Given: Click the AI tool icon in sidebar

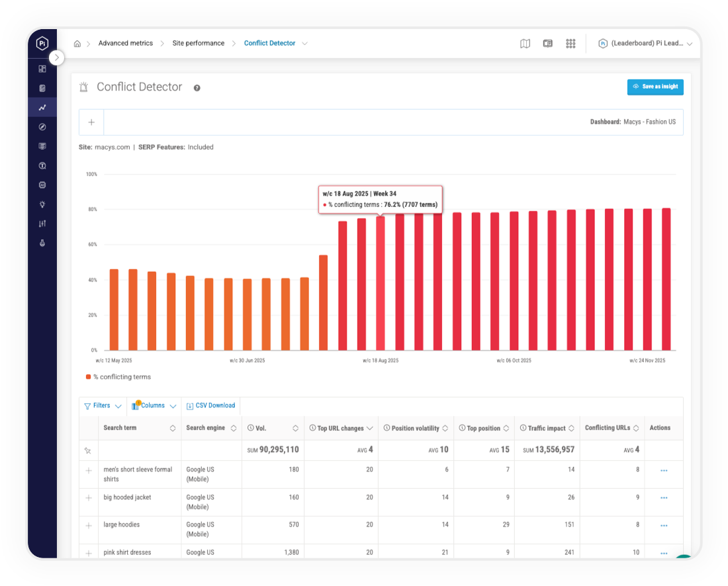Looking at the screenshot, I should pos(42,185).
